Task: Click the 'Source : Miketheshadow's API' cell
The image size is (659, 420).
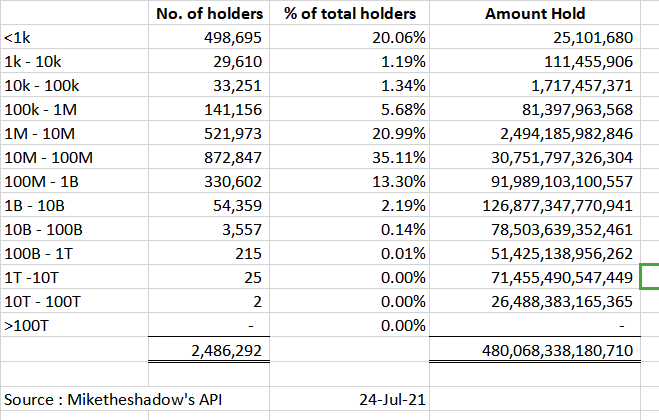Action: tap(135, 399)
